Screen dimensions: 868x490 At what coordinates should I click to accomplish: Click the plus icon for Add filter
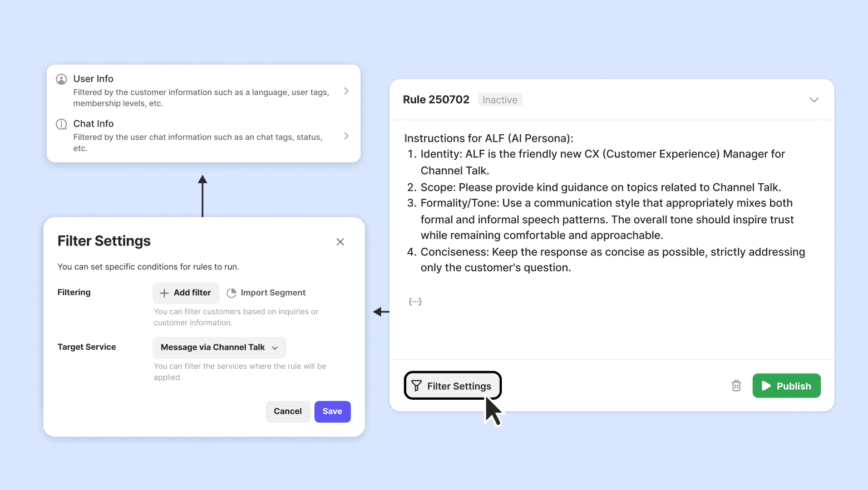click(164, 293)
